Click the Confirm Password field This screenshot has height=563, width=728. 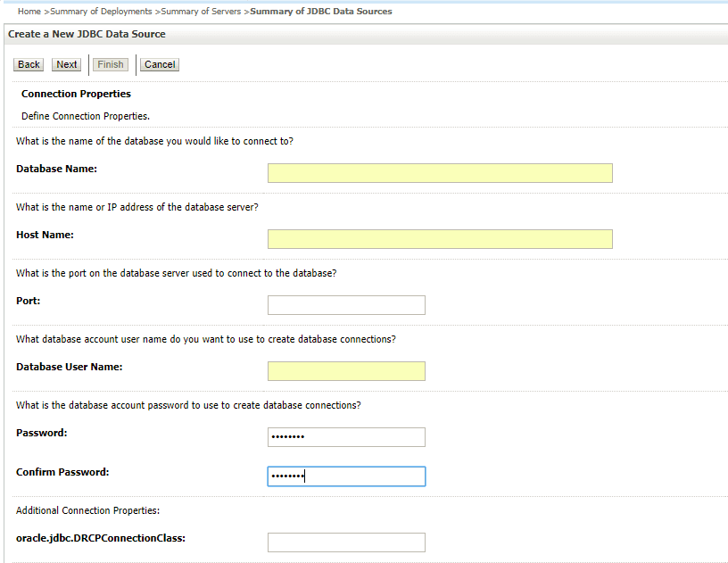(346, 476)
